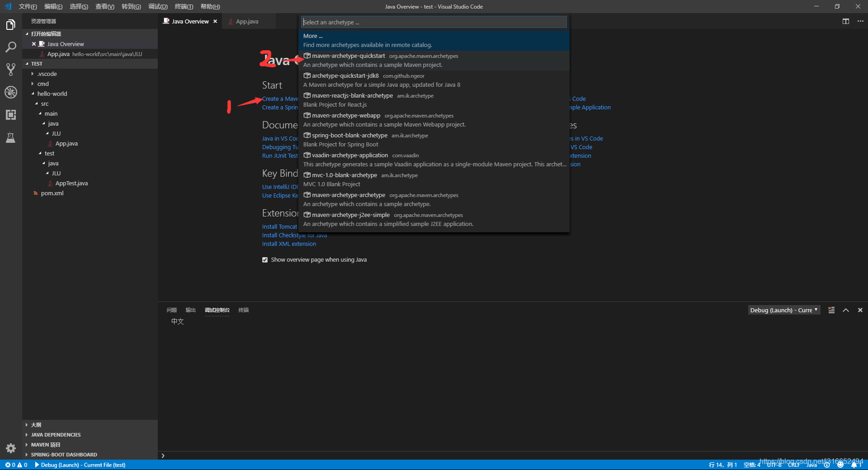Select maven-archetype-webapp archetype
This screenshot has width=868, height=470.
point(434,120)
